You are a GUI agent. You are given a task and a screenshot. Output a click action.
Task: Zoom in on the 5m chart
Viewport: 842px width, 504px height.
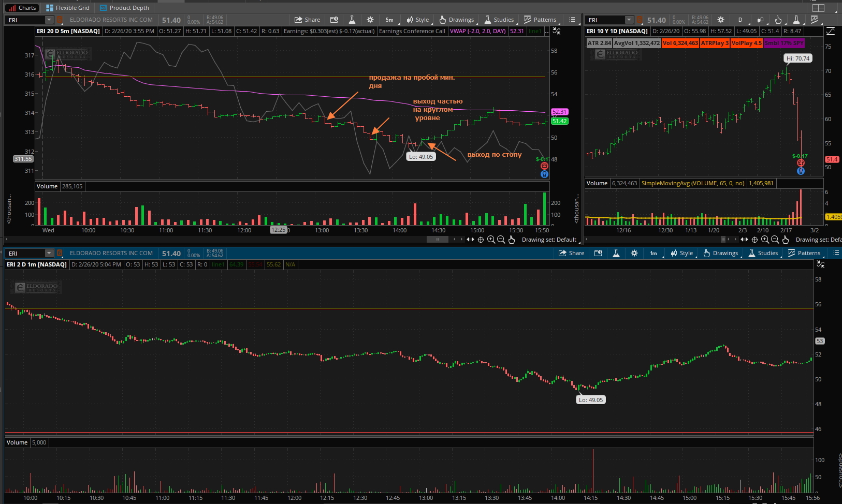(491, 240)
